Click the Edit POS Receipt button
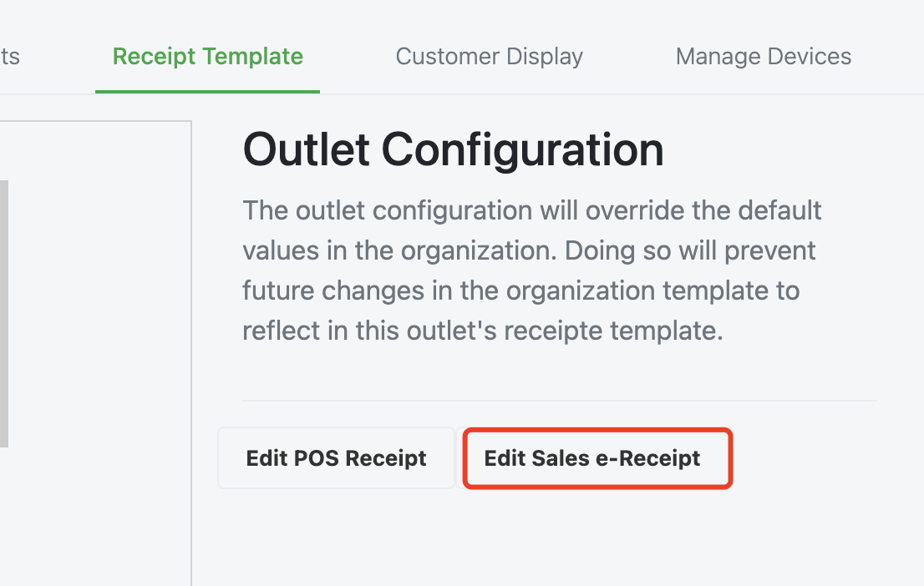This screenshot has height=586, width=924. coord(336,458)
